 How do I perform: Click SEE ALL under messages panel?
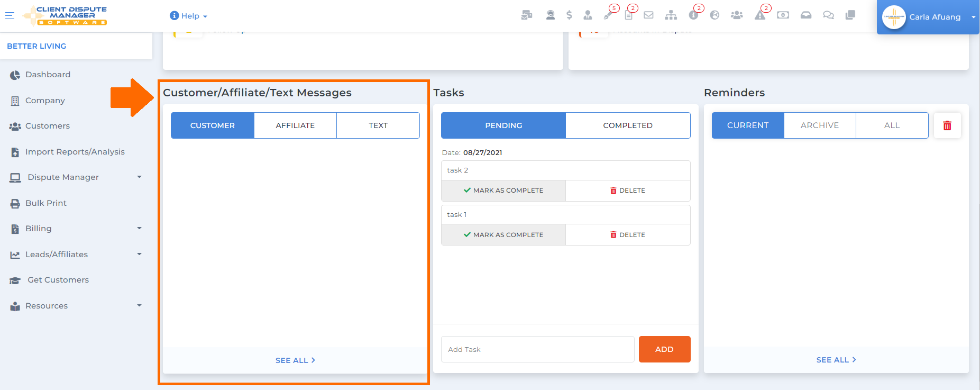pyautogui.click(x=295, y=360)
